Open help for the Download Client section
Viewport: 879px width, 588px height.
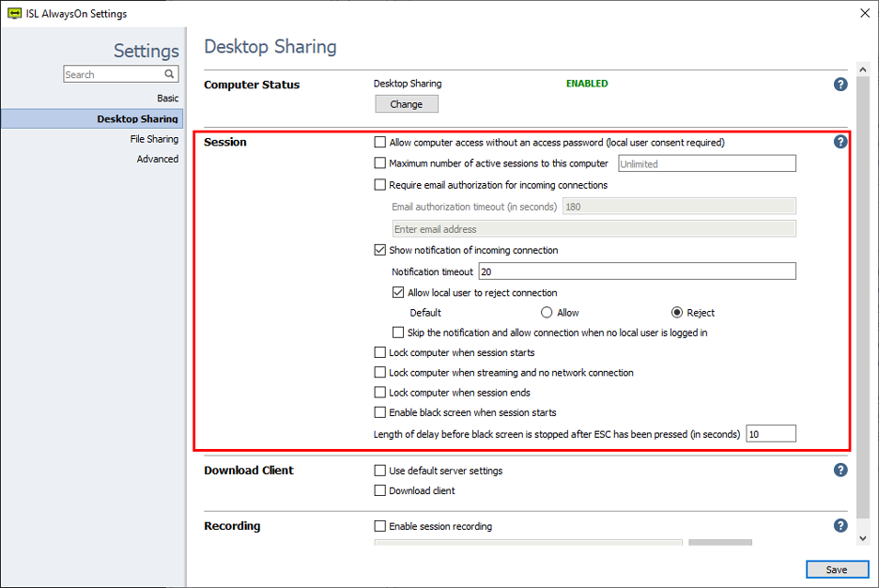pos(840,470)
